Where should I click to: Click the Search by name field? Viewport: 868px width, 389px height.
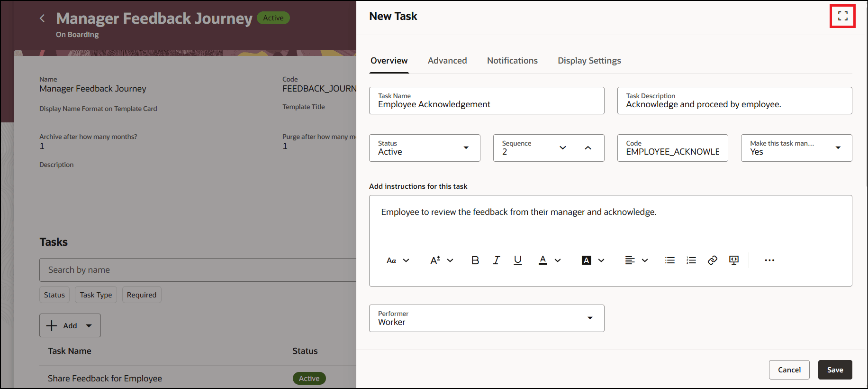tap(198, 270)
